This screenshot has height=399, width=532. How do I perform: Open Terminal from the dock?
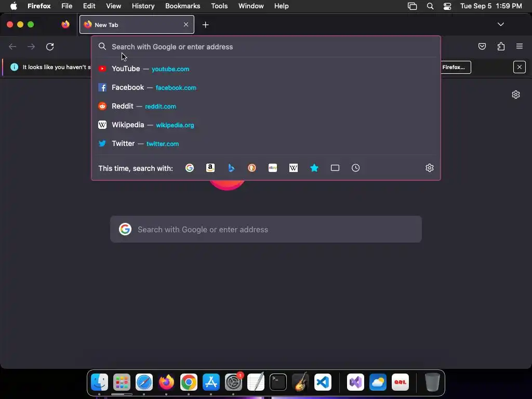(x=278, y=382)
